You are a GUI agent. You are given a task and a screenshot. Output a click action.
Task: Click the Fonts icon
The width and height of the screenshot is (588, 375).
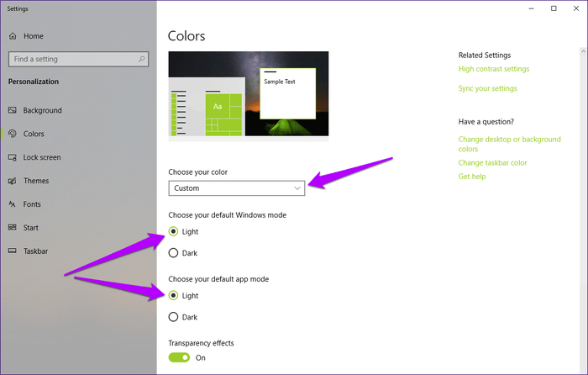click(13, 204)
